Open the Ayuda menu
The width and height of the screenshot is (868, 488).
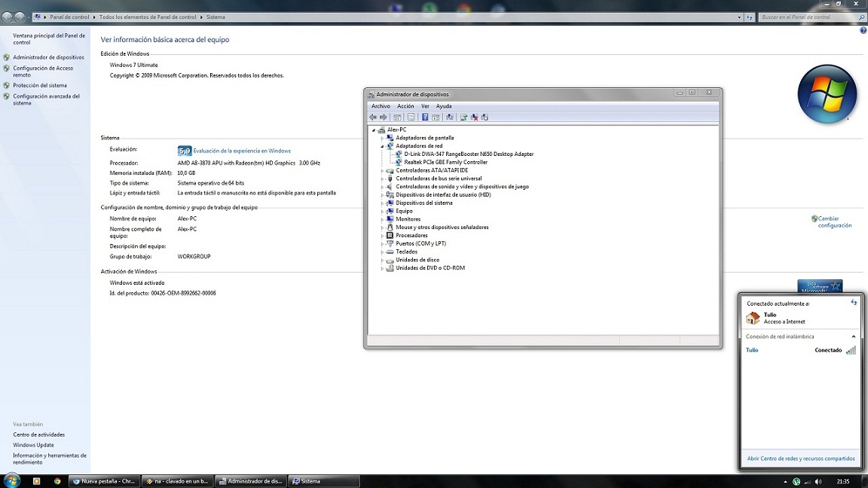(x=443, y=106)
